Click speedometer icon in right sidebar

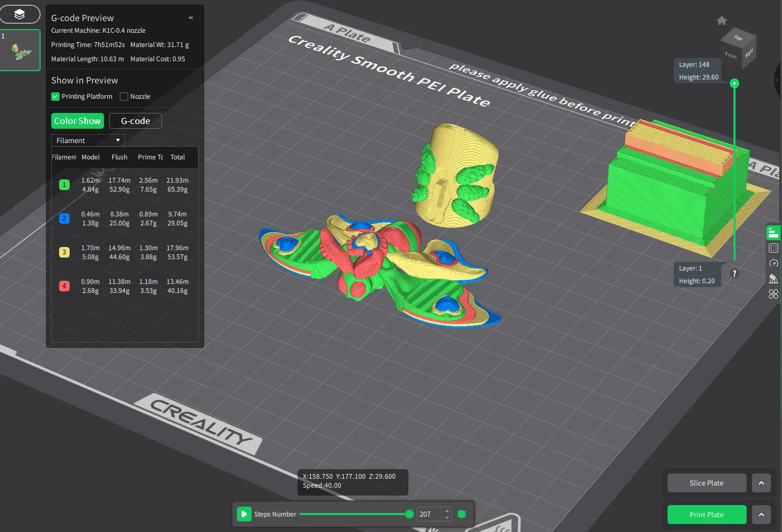774,263
